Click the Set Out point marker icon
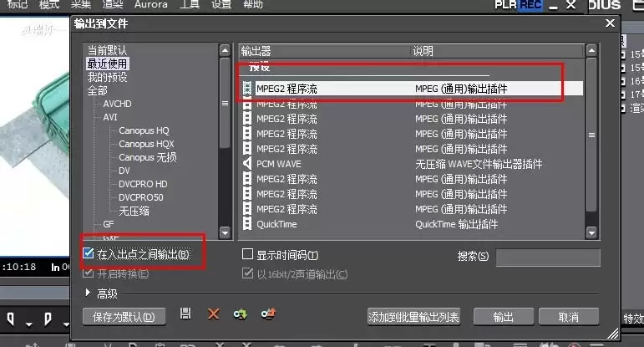Screen dimensions: 644x347 point(48,319)
